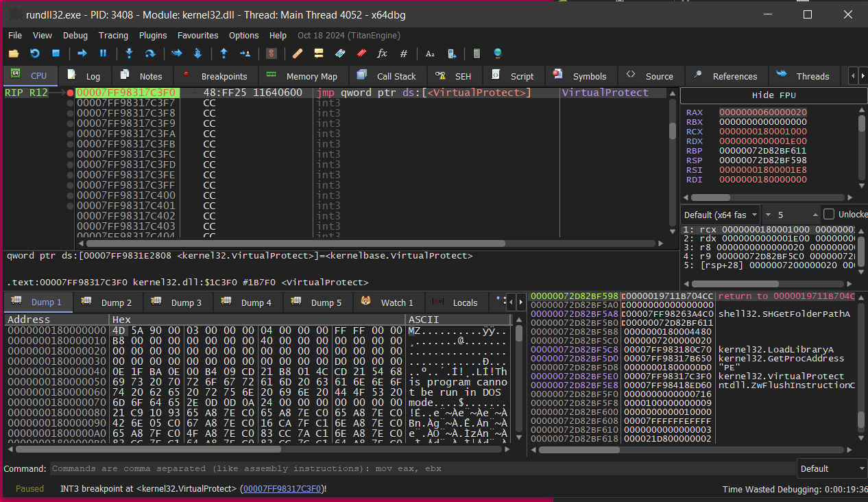
Task: Open the Locals tab
Action: (456, 302)
